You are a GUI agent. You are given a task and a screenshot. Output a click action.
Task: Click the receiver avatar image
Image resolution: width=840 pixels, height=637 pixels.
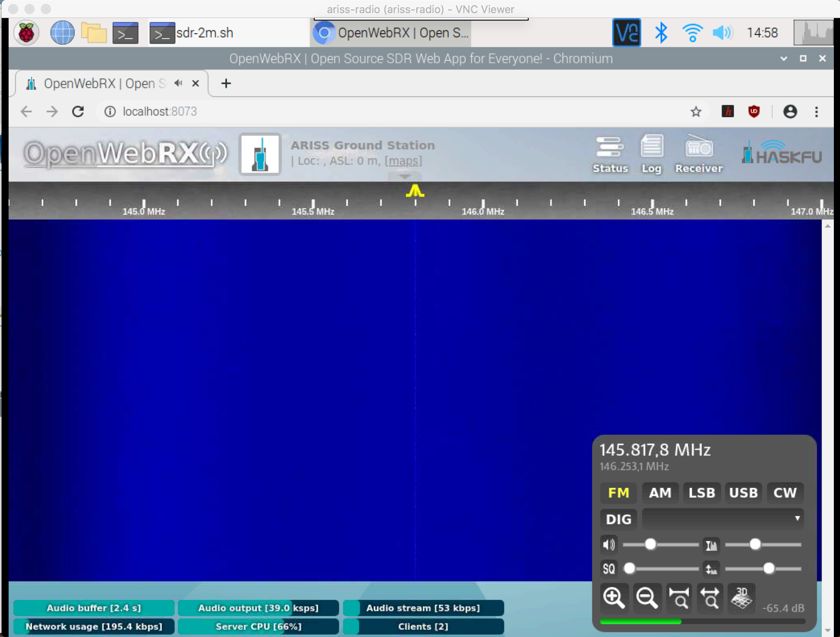tap(260, 154)
